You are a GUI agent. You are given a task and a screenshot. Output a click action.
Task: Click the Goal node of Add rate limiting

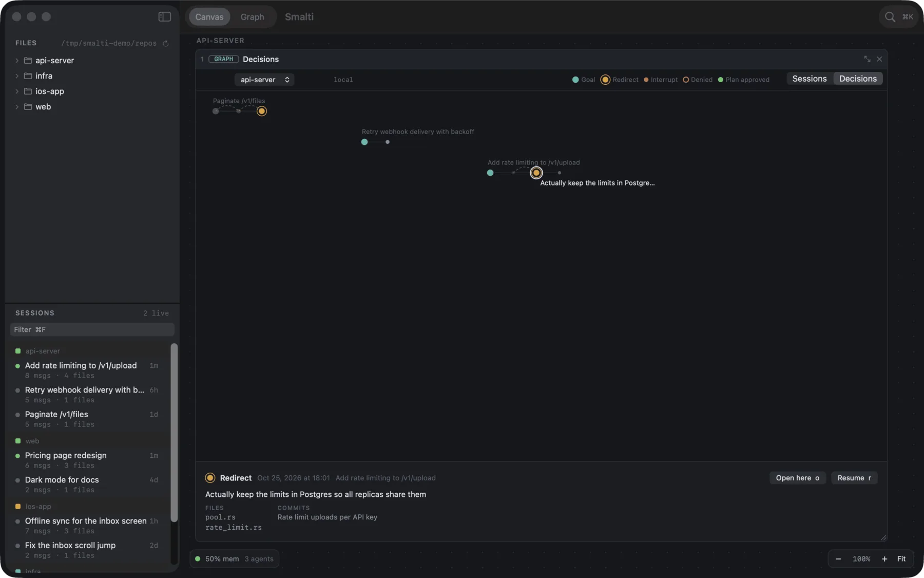[490, 173]
